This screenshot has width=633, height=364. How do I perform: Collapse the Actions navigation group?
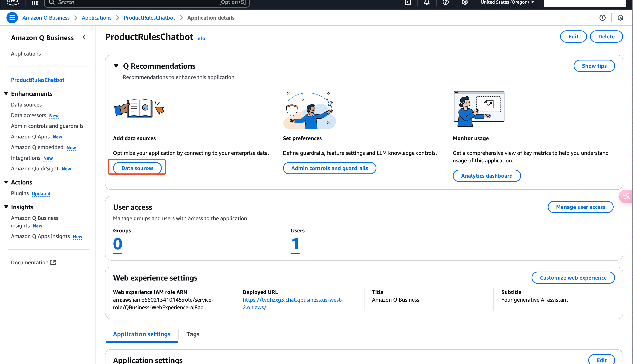pyautogui.click(x=6, y=182)
